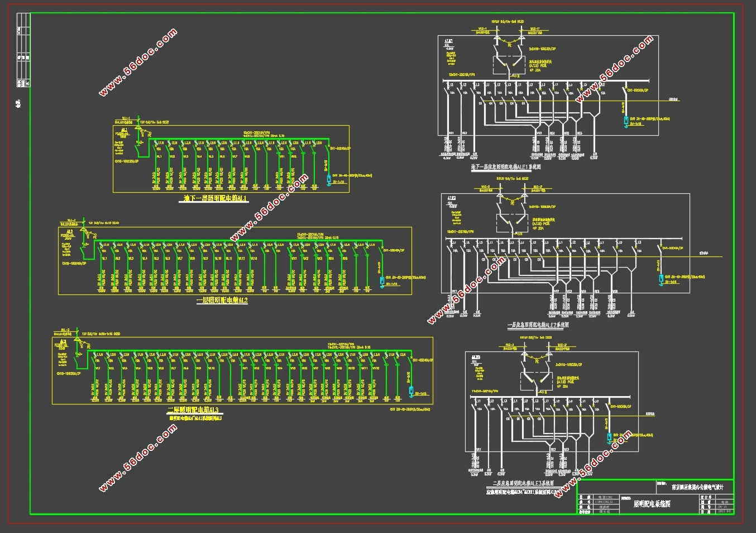Click the ALE2 panel label inside emergency box

451,198
